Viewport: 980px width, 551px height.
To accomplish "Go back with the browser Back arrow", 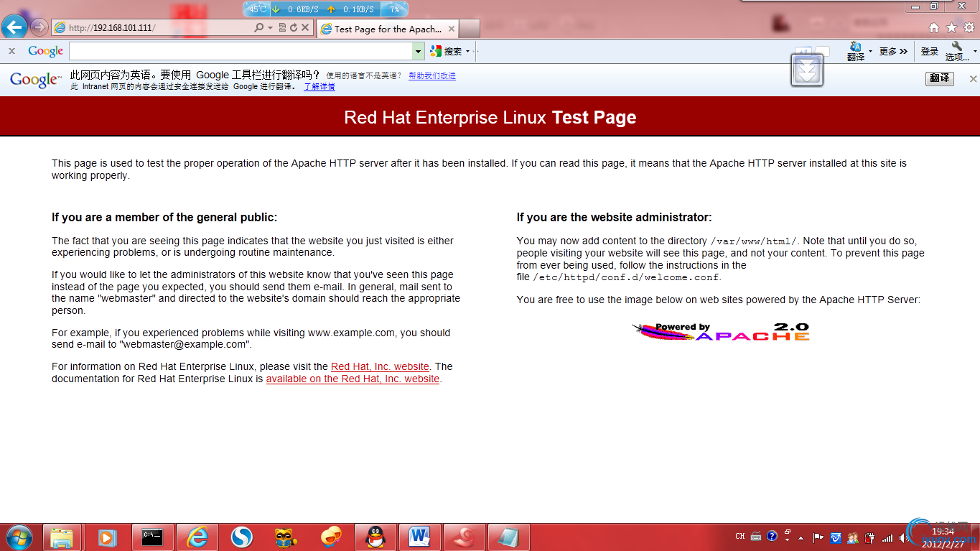I will coord(14,27).
